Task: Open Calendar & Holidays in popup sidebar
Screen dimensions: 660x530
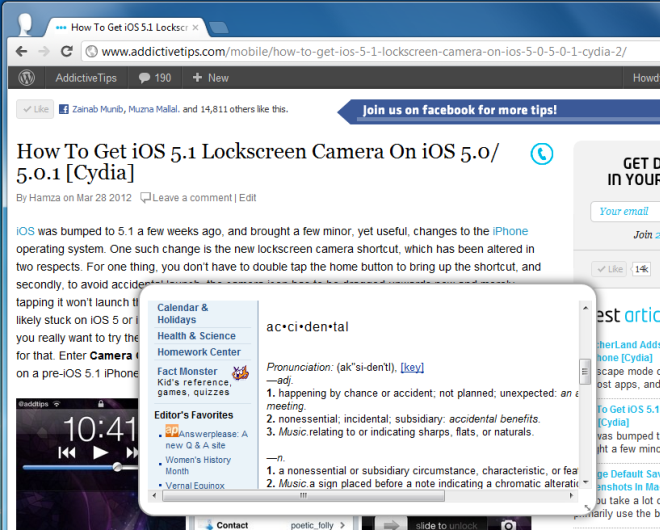Action: (183, 314)
